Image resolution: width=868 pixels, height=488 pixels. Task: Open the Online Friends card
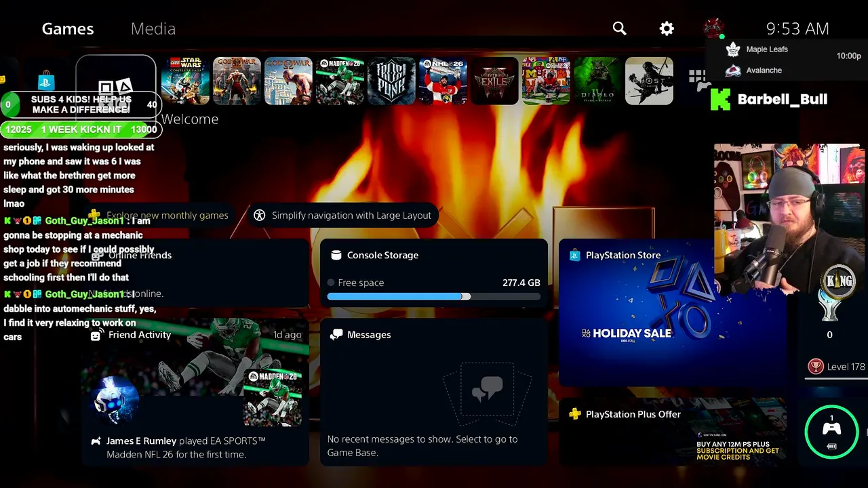pyautogui.click(x=195, y=272)
